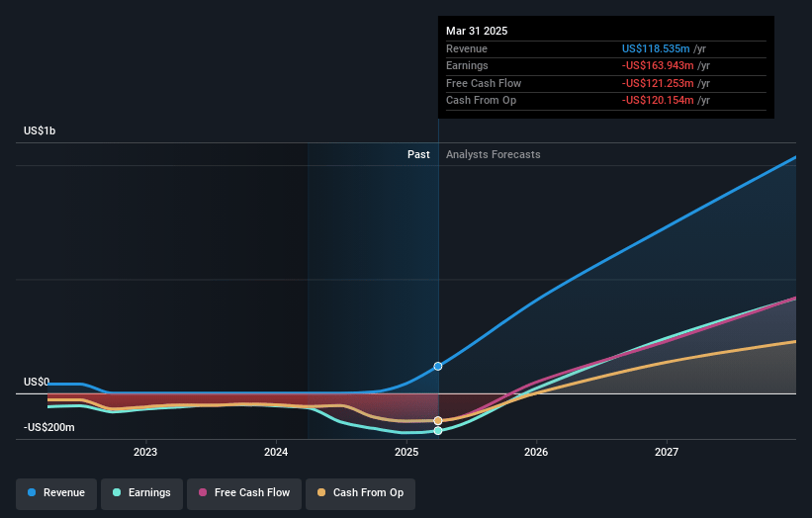Click the Mar 31 2025 tooltip date
The image size is (812, 518).
(x=477, y=31)
